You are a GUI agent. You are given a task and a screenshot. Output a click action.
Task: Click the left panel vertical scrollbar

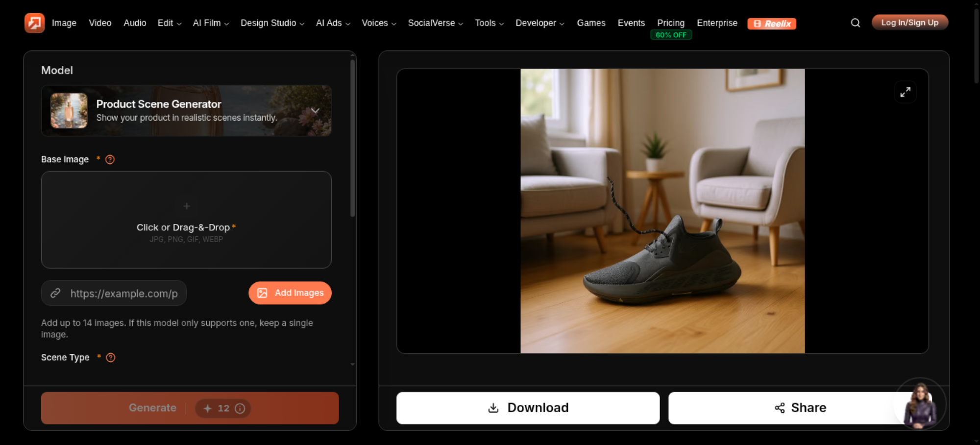coord(352,139)
